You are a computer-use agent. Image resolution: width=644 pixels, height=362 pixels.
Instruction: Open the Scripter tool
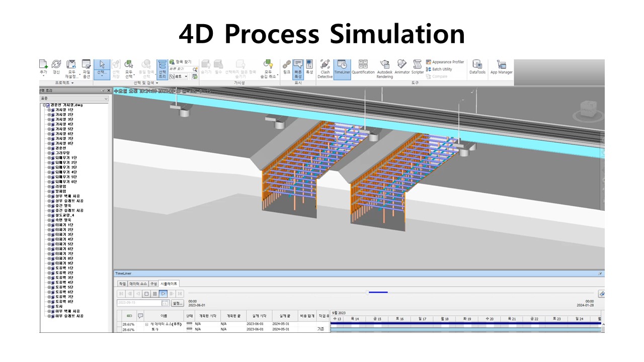[x=418, y=68]
